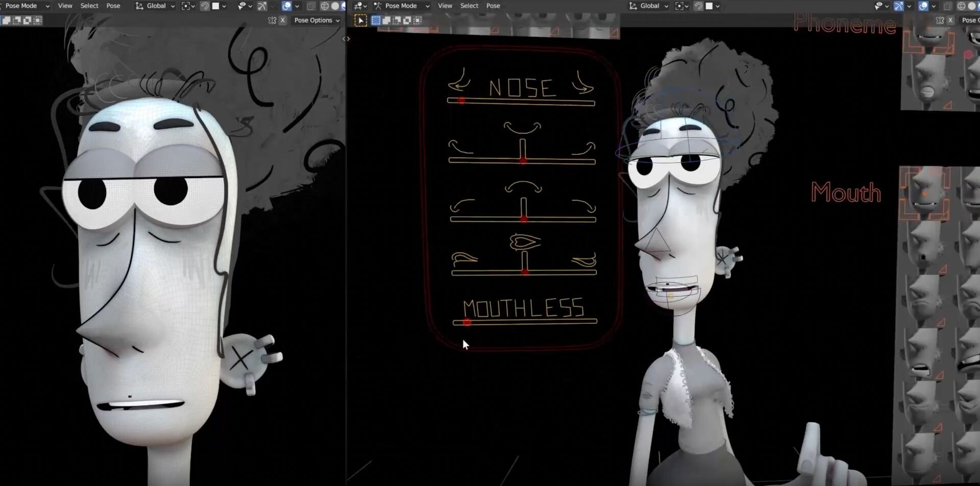980x486 pixels.
Task: Open selectability and visibility popover in right viewport
Action: click(878, 6)
